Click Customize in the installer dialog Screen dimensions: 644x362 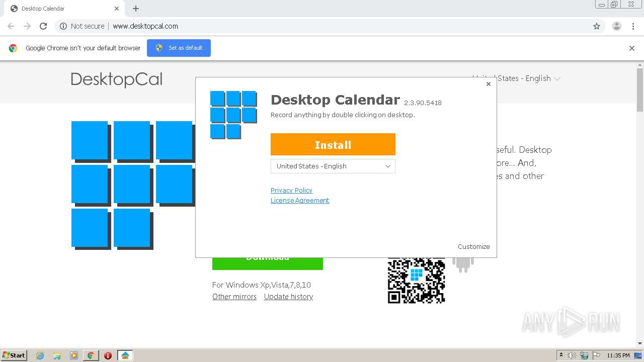473,246
